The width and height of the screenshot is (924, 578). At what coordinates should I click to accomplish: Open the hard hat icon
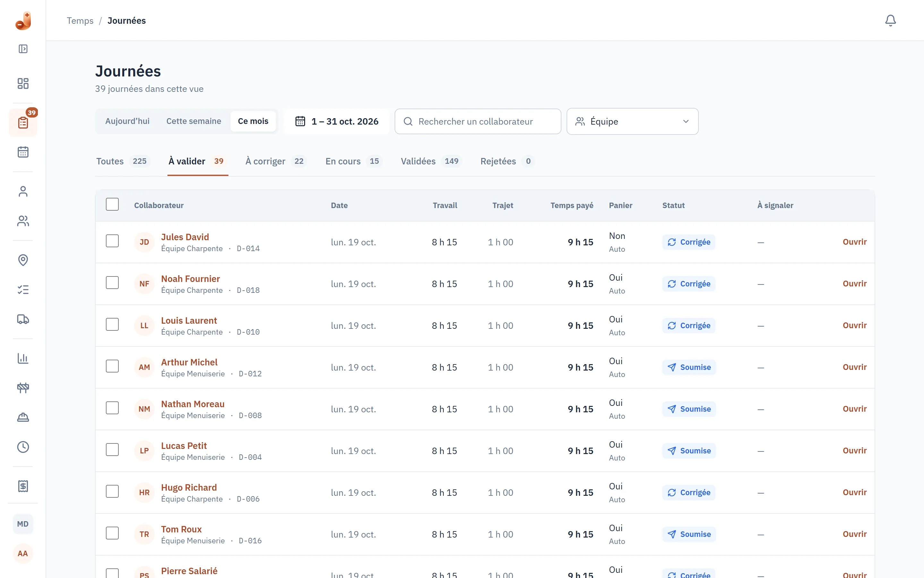point(23,417)
